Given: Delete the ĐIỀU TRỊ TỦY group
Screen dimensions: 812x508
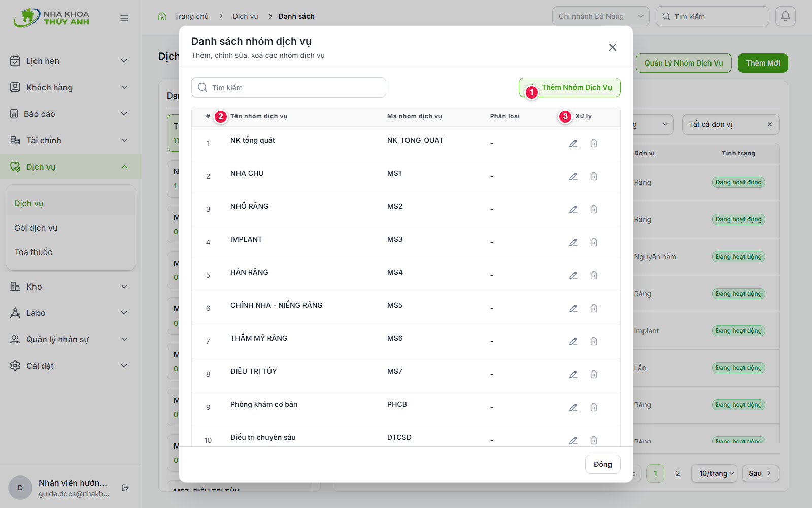Looking at the screenshot, I should (594, 374).
